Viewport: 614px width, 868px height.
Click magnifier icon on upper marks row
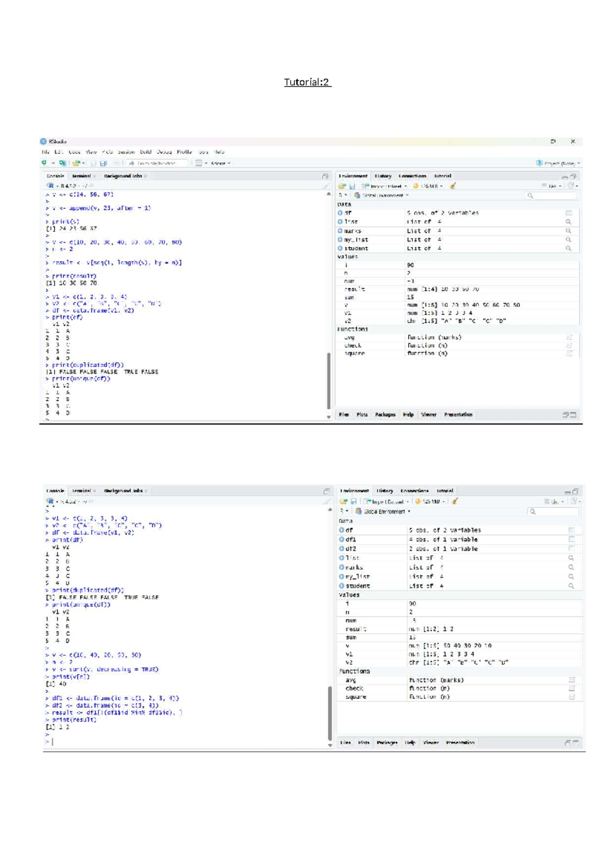point(568,231)
